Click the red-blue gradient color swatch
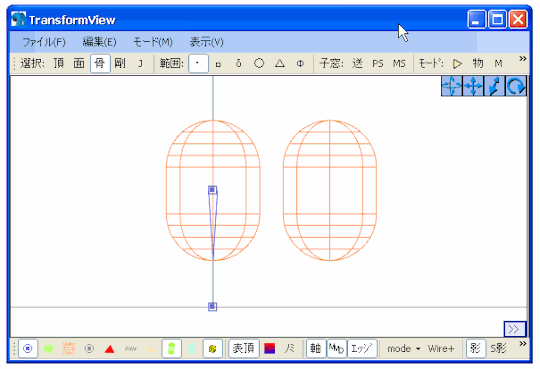The width and height of the screenshot is (540, 369). pyautogui.click(x=269, y=349)
